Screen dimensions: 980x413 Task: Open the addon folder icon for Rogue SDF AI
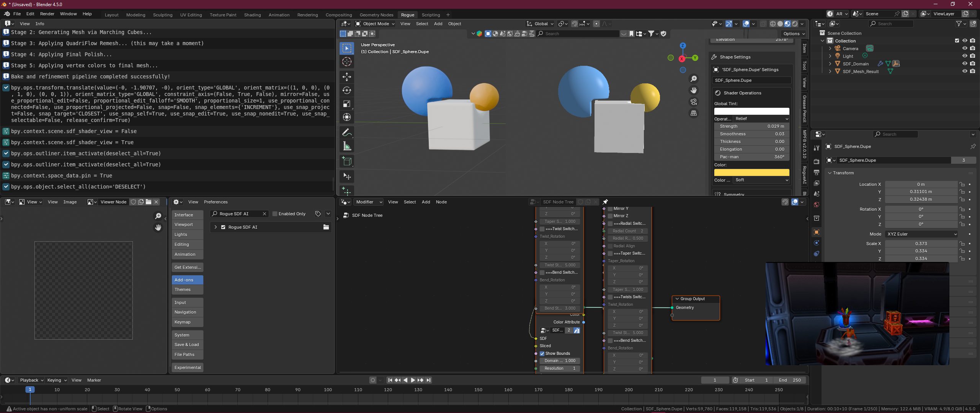click(326, 227)
